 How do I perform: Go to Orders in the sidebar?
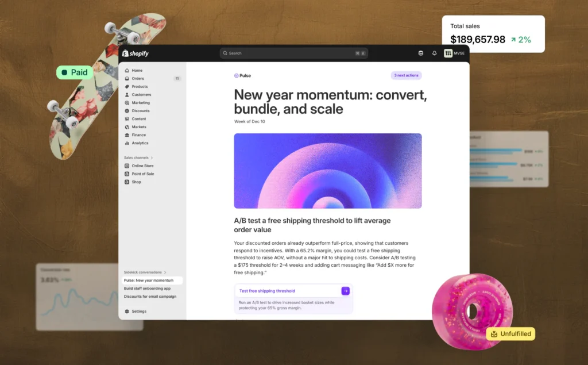click(138, 79)
